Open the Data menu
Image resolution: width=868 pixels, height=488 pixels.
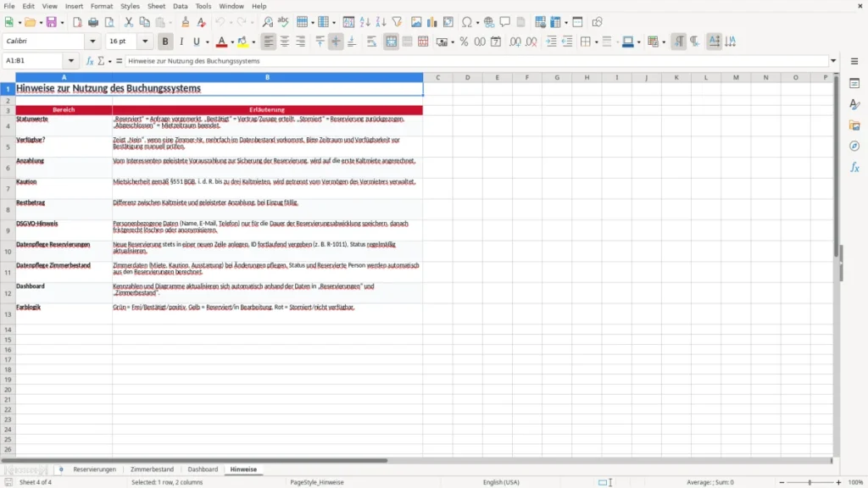coord(180,6)
